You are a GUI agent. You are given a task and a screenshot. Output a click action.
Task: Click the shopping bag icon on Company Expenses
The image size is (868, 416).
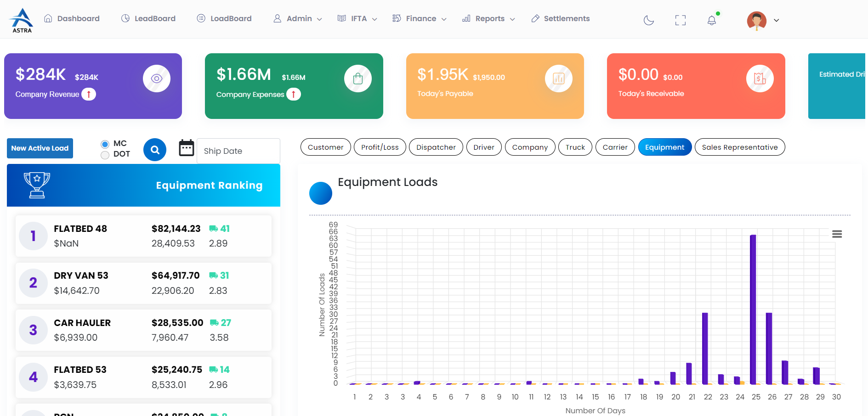(x=358, y=79)
